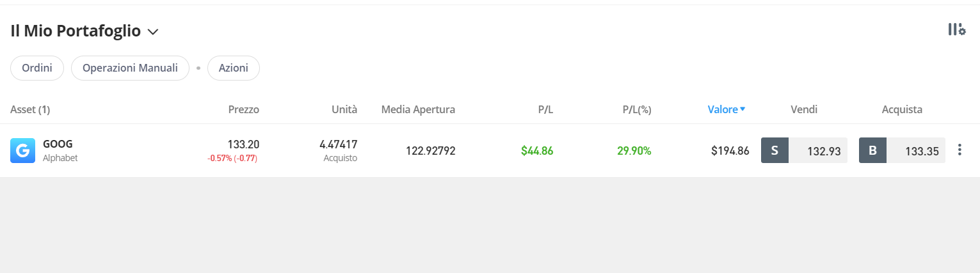Click the Il Mio Portafoglio title
Screen dimensions: 980x273
coord(76,31)
